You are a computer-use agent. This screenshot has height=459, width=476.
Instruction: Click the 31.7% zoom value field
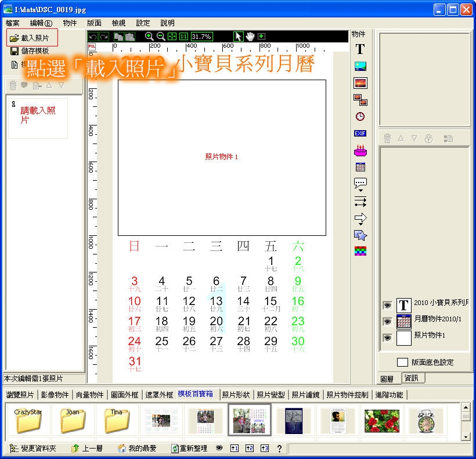click(x=202, y=37)
